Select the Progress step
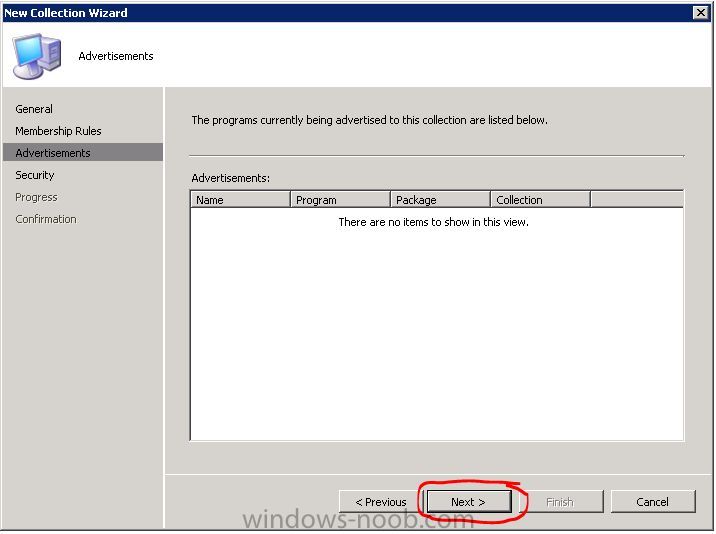The height and width of the screenshot is (534, 716). click(36, 197)
